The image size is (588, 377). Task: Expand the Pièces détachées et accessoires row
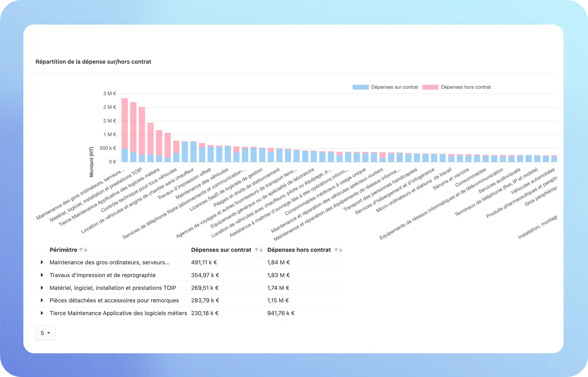(x=42, y=300)
